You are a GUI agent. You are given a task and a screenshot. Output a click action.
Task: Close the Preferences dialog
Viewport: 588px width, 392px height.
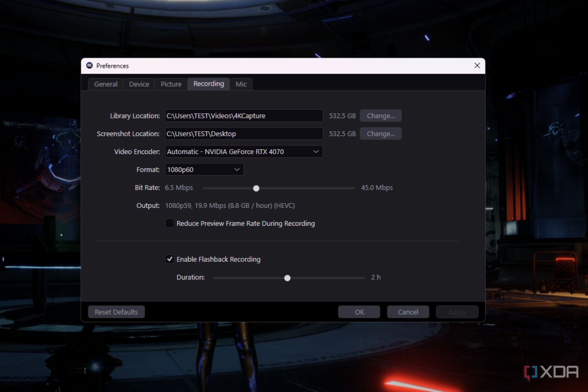[477, 66]
